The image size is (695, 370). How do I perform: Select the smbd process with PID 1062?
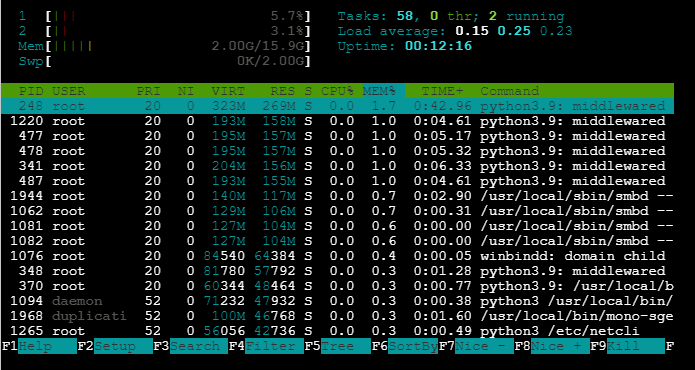(337, 211)
